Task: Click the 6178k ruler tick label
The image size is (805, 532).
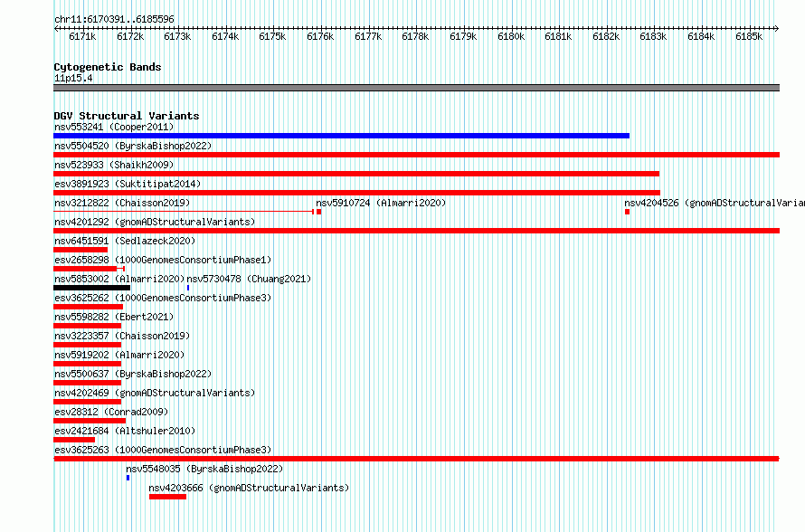Action: pyautogui.click(x=415, y=37)
